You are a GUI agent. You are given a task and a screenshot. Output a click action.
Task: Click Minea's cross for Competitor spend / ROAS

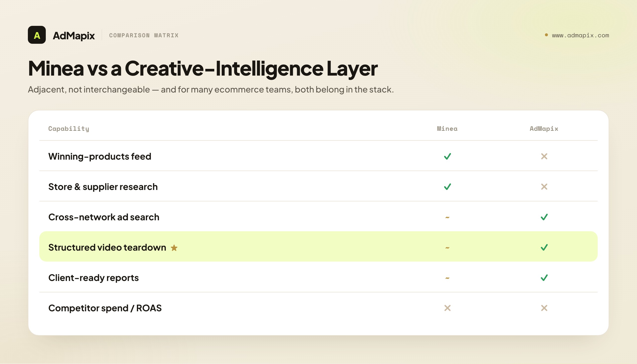447,308
